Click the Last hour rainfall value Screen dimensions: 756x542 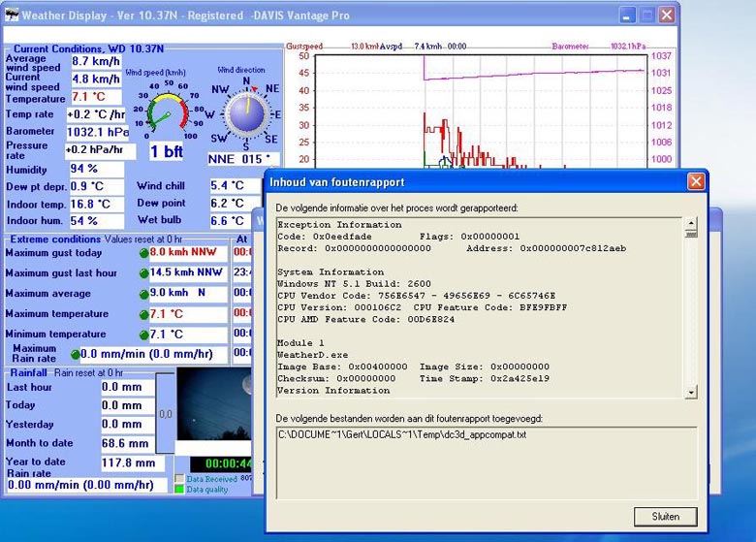click(x=128, y=387)
